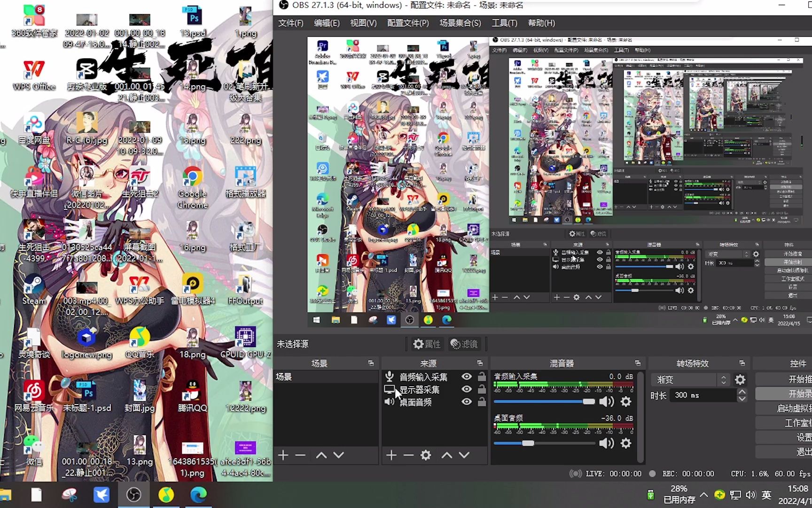
Task: Open settings gear for 音频输入采集 mixer
Action: [x=626, y=402]
